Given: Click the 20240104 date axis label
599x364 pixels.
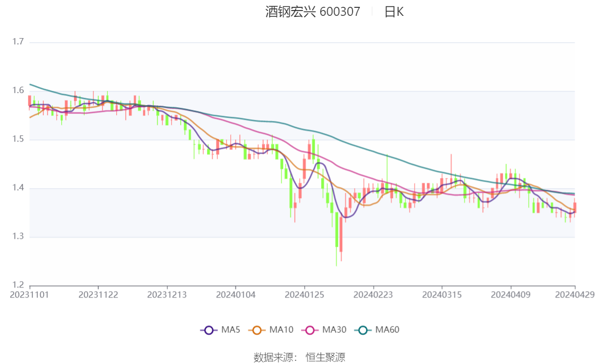Looking at the screenshot, I should coord(236,295).
